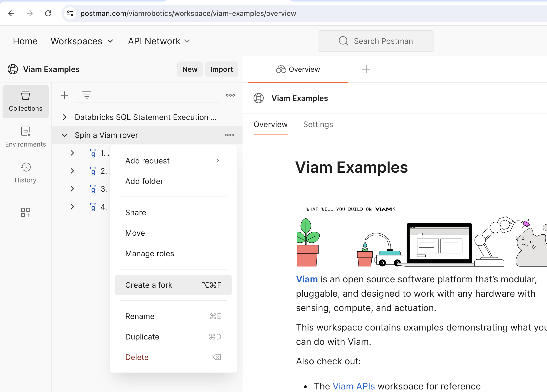Go to Home in the Postman header
547x392 pixels.
(x=25, y=41)
